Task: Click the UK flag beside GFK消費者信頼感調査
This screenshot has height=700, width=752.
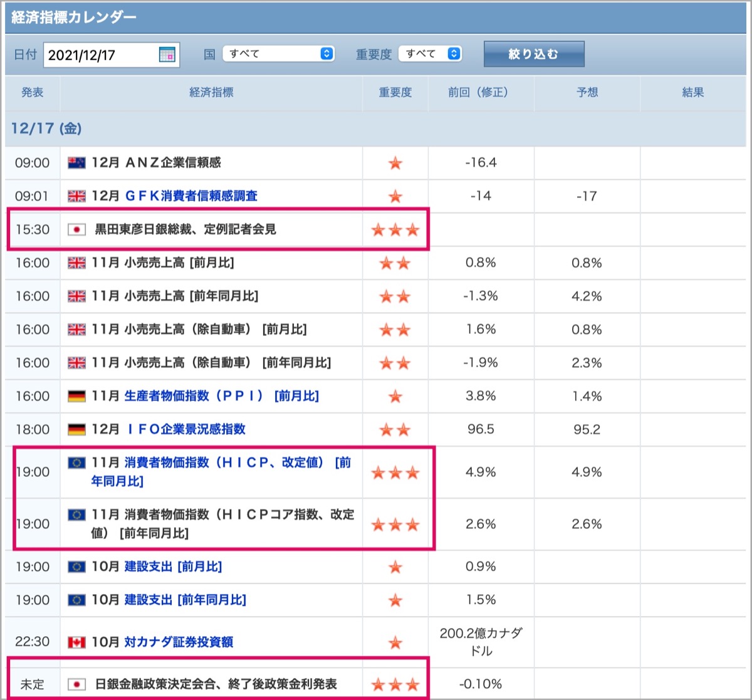Action: click(x=76, y=196)
